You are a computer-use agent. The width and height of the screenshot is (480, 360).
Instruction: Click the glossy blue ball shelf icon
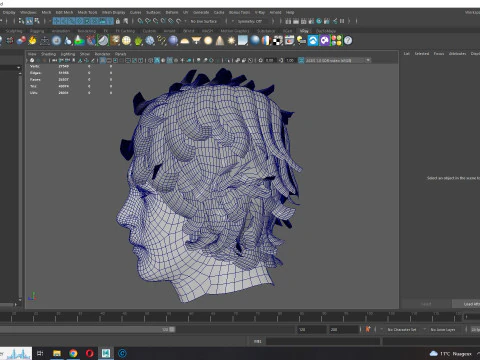tap(255, 41)
